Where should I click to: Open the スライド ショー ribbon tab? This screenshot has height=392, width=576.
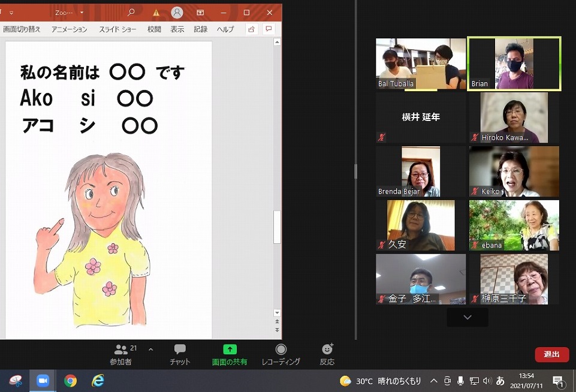pos(118,29)
